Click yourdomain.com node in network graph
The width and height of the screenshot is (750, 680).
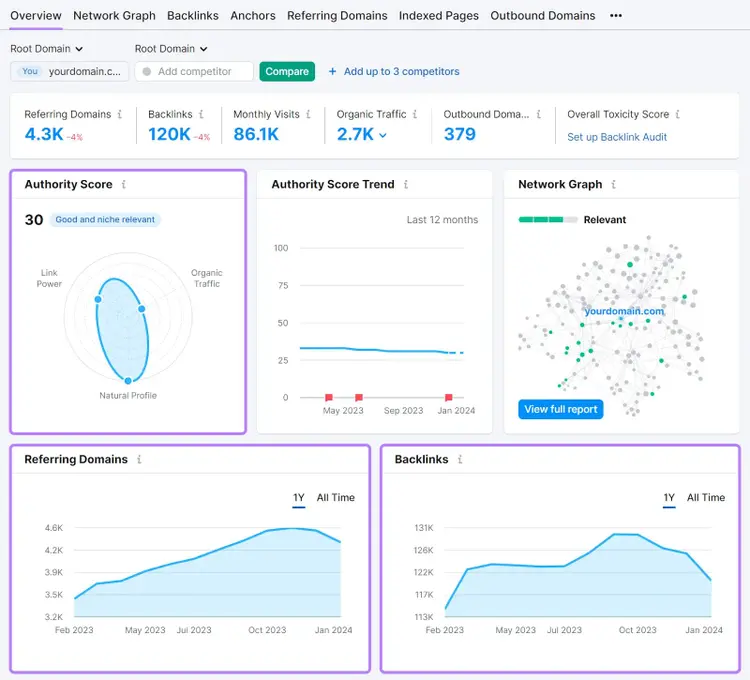(x=624, y=311)
